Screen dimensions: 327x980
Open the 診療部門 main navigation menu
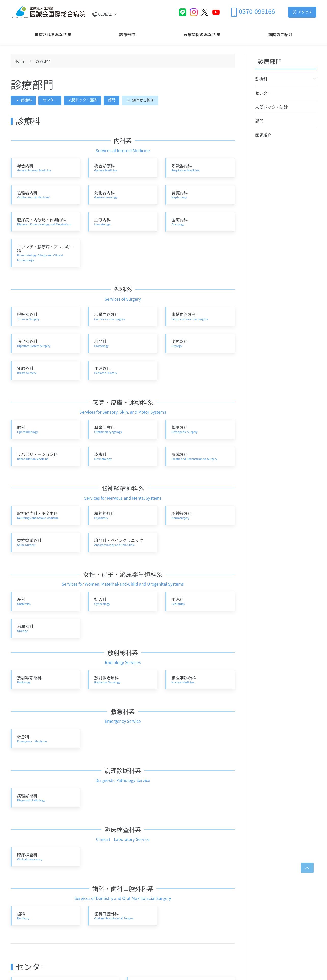127,35
